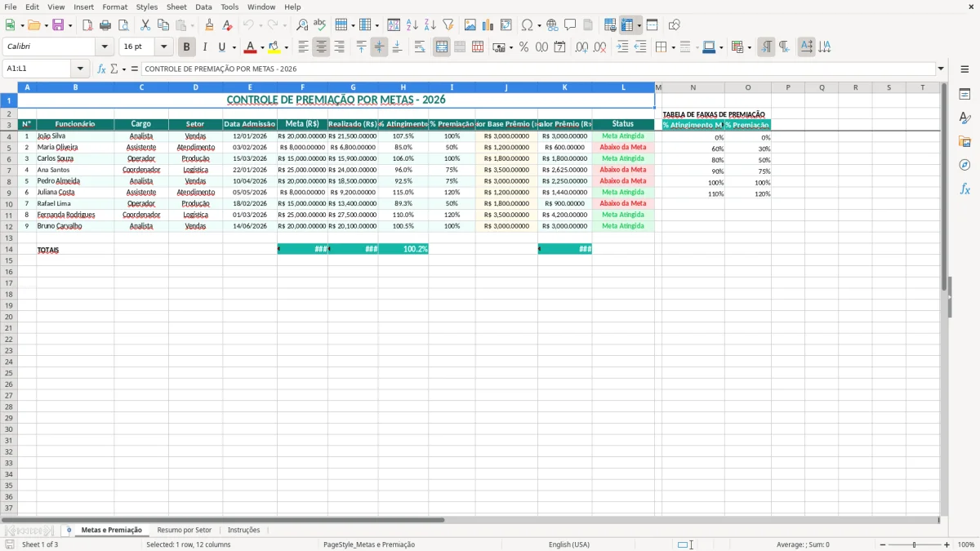Viewport: 980px width, 551px height.
Task: Insert a hyperlink
Action: click(x=552, y=25)
